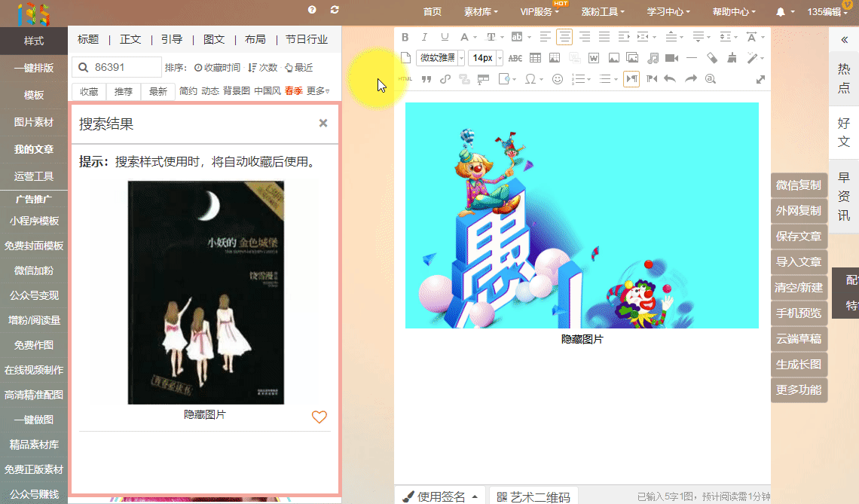Insert an emoticon with smiley icon
This screenshot has height=504, width=859.
pos(558,79)
